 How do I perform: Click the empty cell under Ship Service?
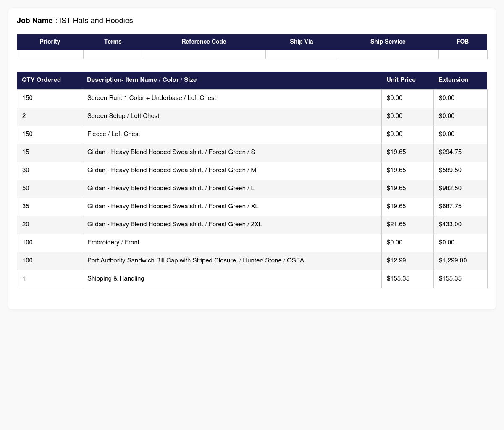(388, 55)
